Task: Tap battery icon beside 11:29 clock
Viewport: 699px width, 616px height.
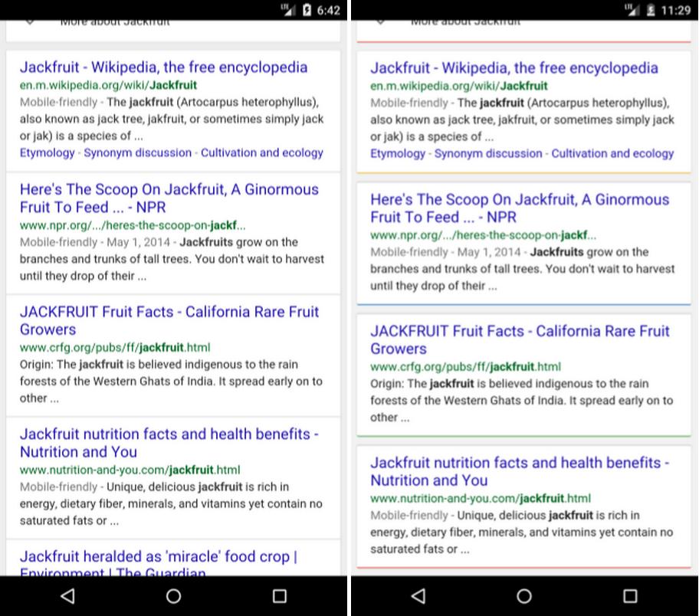Action: coord(651,9)
